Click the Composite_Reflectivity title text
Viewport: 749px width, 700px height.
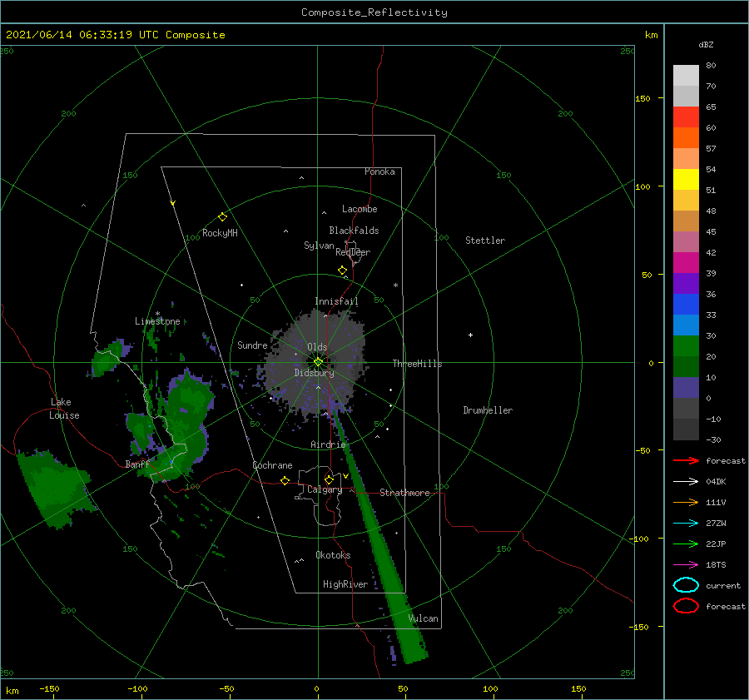pos(374,12)
